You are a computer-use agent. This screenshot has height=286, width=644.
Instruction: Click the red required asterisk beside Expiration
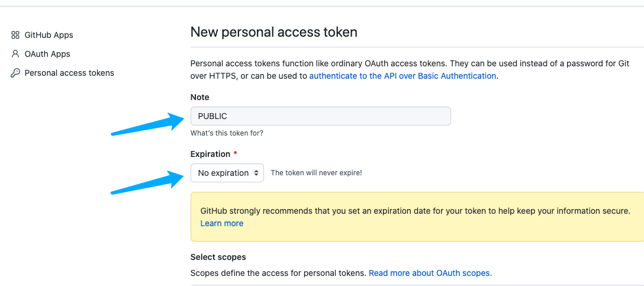tap(236, 153)
